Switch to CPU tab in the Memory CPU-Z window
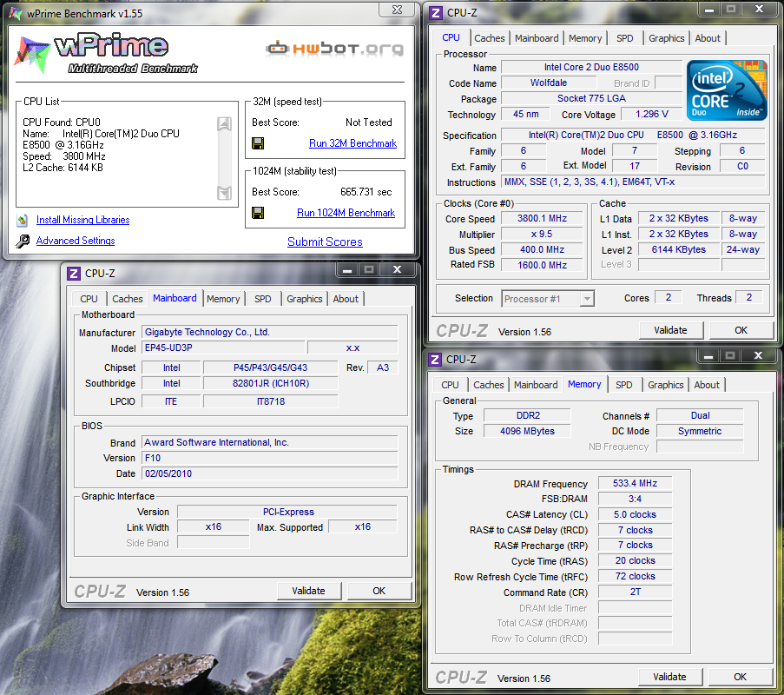 [450, 385]
